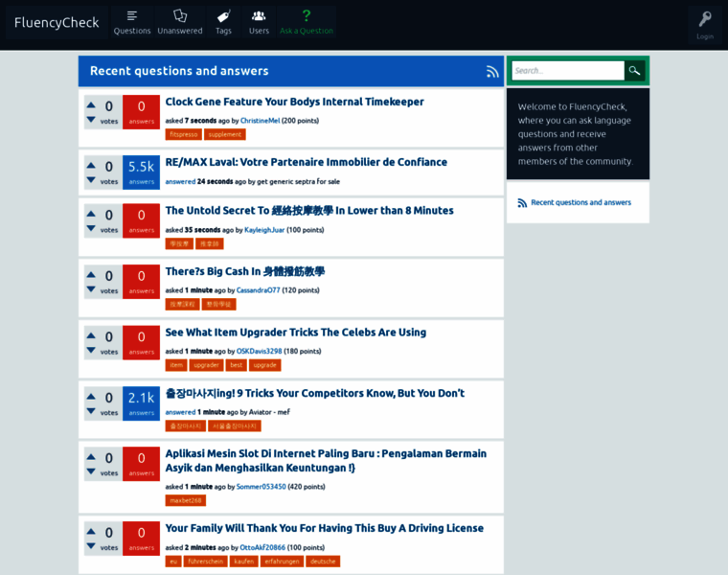728x575 pixels.
Task: View Sommer053450 user profile
Action: pos(261,487)
